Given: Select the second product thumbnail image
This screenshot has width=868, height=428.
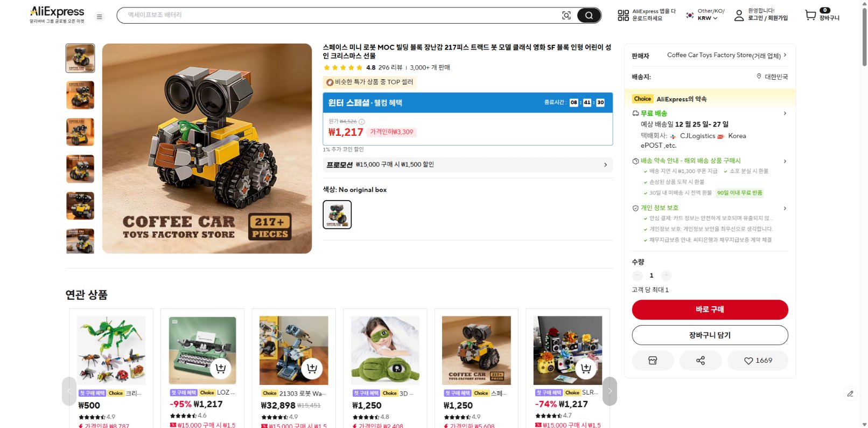Looking at the screenshot, I should click(80, 95).
